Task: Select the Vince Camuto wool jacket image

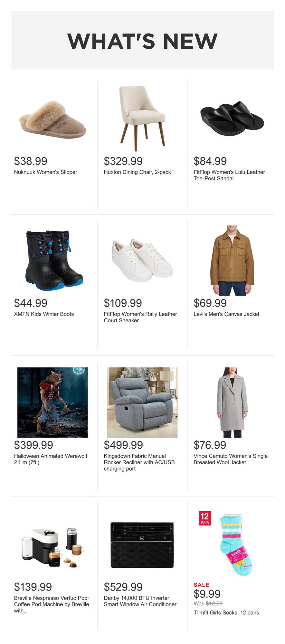Action: point(232,402)
